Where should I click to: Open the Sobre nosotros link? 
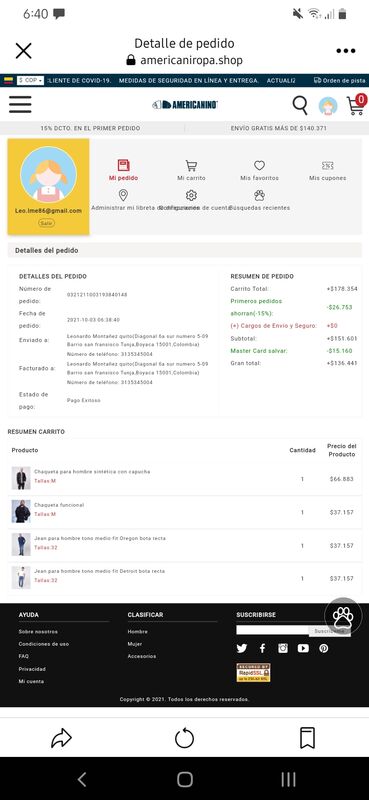click(38, 632)
